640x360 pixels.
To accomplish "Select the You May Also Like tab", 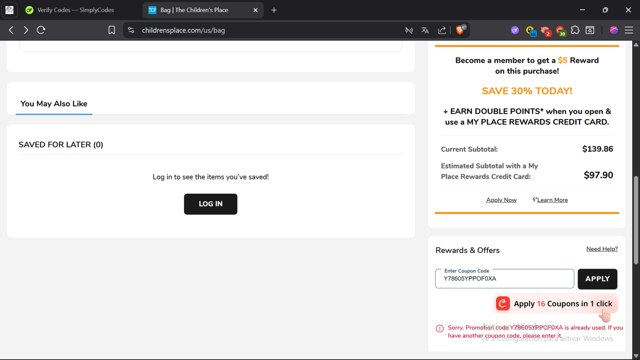I will 54,104.
